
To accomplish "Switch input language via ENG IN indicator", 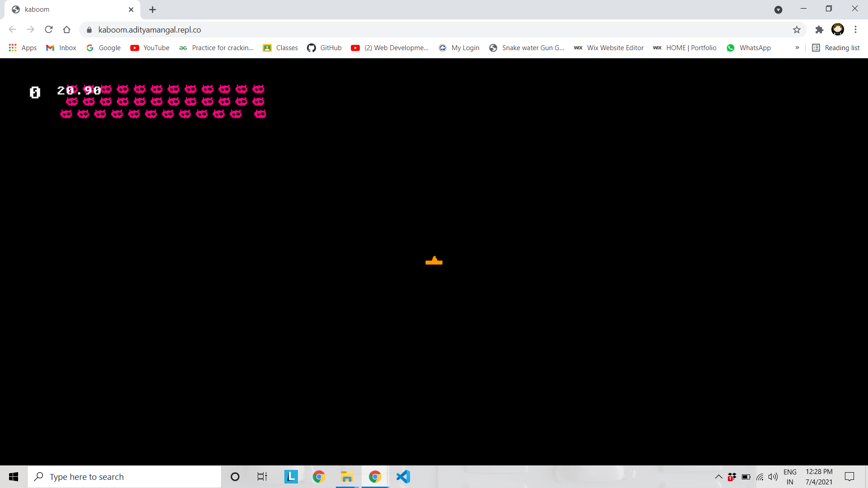I will point(790,476).
